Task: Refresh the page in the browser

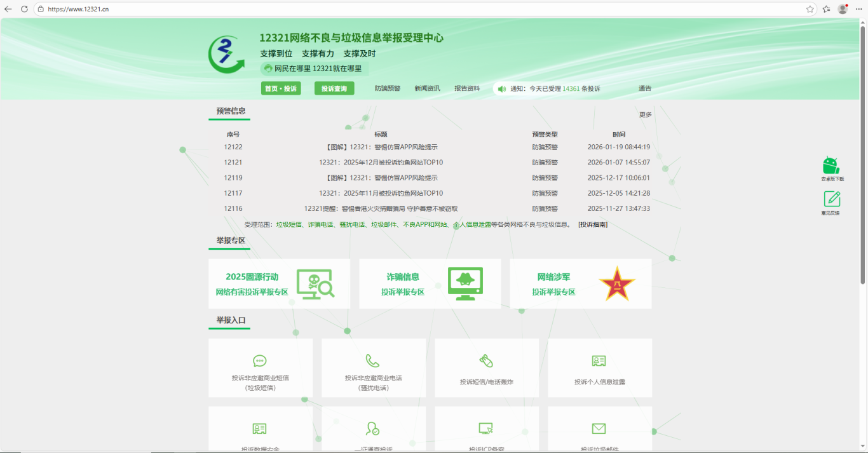Action: coord(24,9)
